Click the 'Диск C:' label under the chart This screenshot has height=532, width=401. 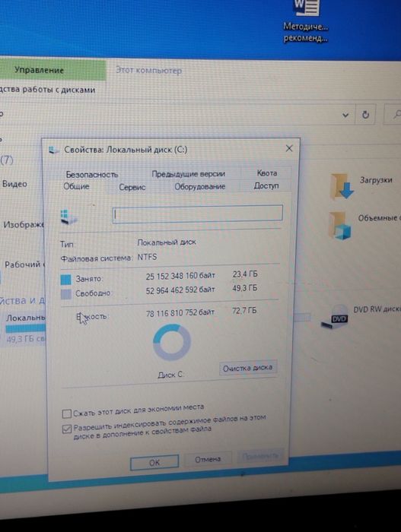point(171,375)
